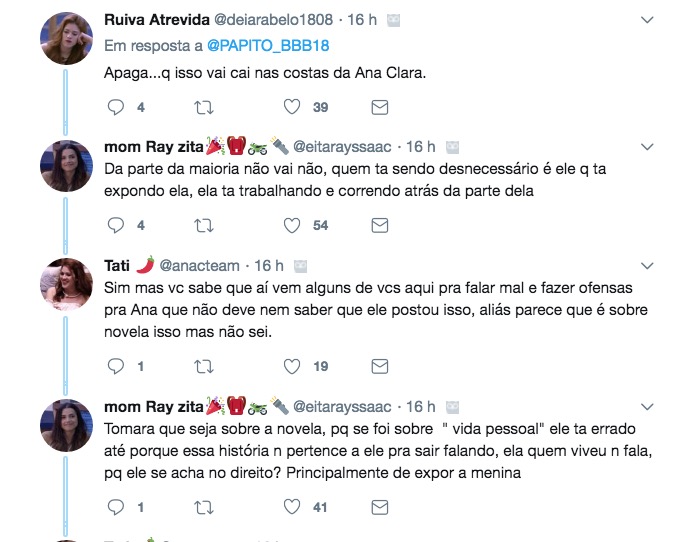The image size is (698, 542).
Task: Send Tati's tweet via direct message
Action: (379, 366)
